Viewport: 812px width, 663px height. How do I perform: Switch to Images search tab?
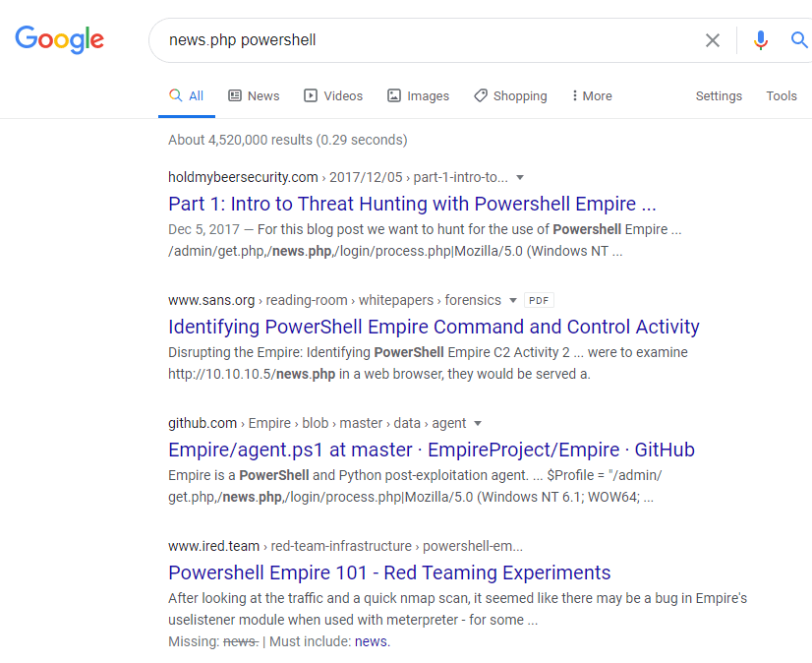418,95
